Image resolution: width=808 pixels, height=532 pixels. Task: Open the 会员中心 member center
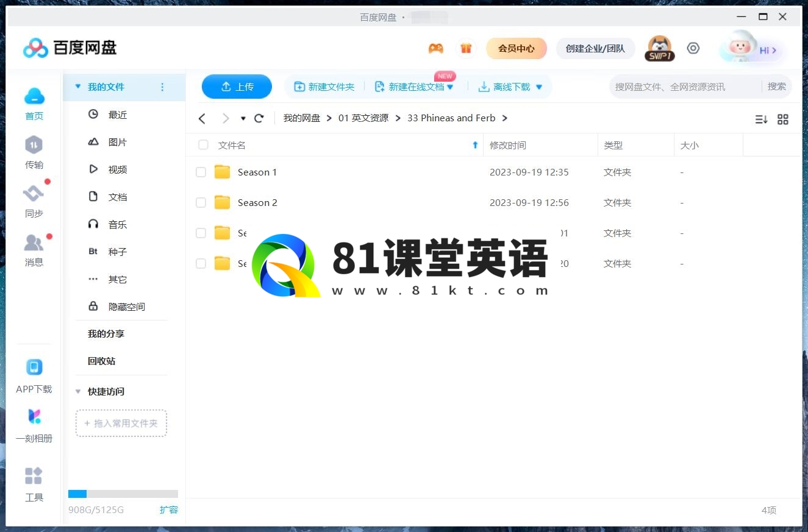(x=517, y=48)
